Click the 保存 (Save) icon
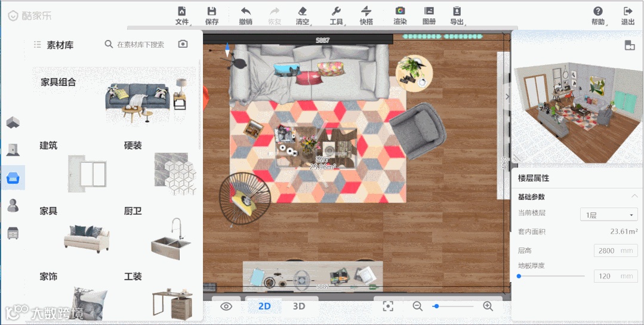This screenshot has height=325, width=644. [211, 11]
